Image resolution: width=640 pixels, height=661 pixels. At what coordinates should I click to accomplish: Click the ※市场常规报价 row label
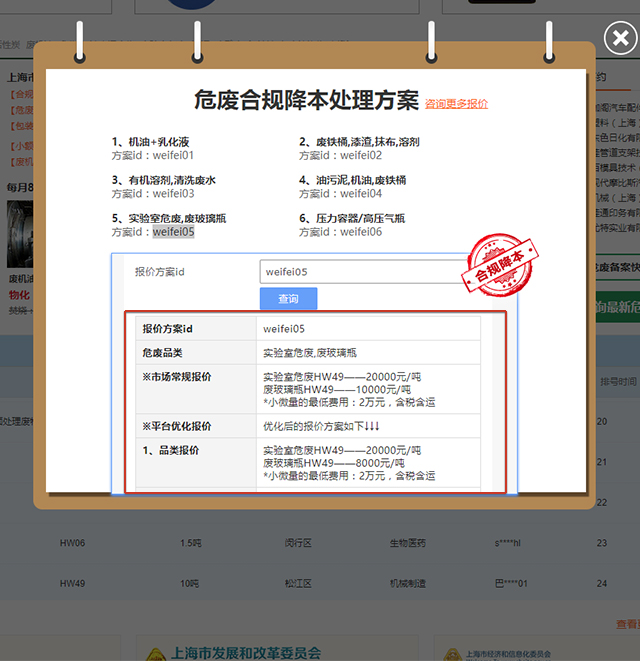click(177, 377)
